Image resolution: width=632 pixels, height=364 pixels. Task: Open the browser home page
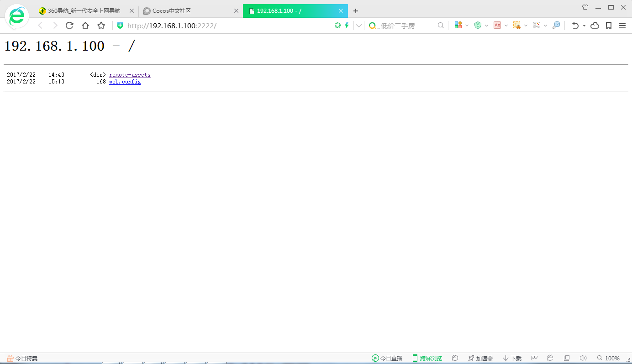pyautogui.click(x=85, y=26)
